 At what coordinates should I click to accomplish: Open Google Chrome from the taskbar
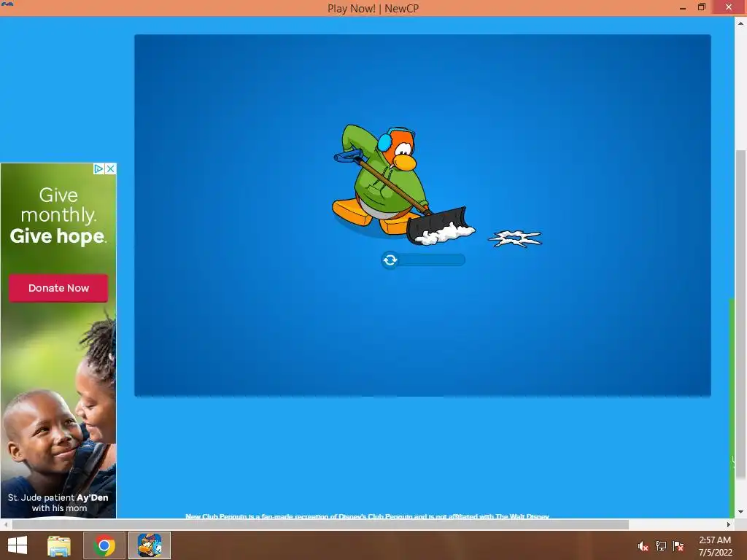[x=104, y=545]
